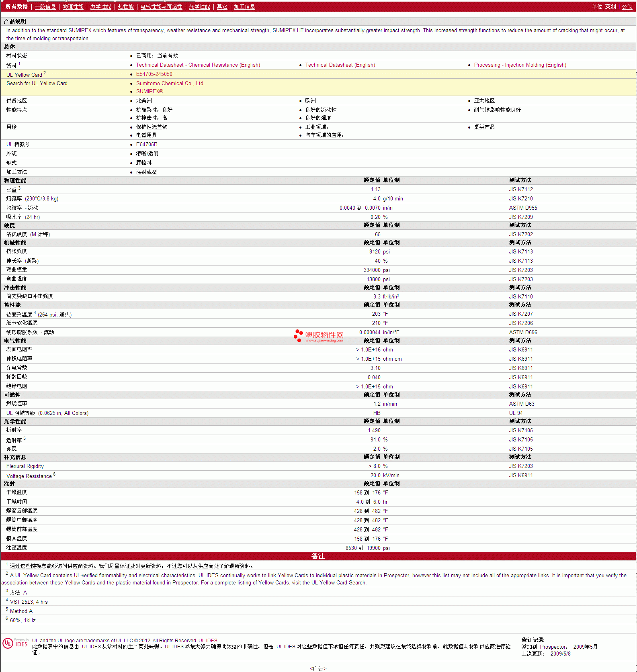This screenshot has height=672, width=637.
Task: Click the 抗张强度 label
Action: tap(16, 251)
